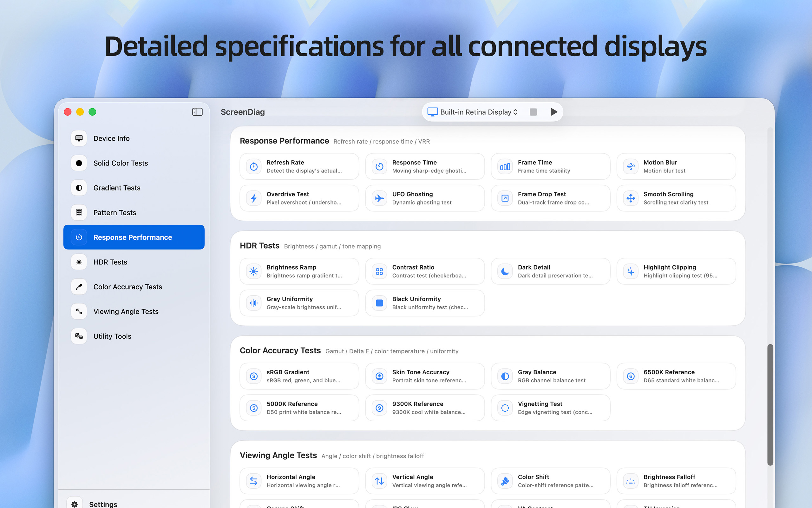Click the 'Edge vignetting test (conc...' description
The height and width of the screenshot is (508, 812).
click(555, 412)
